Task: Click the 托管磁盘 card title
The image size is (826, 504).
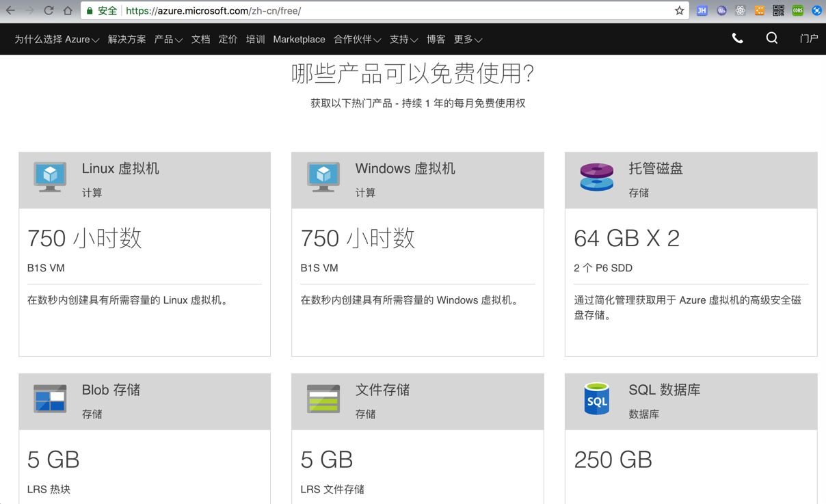Action: [x=656, y=169]
